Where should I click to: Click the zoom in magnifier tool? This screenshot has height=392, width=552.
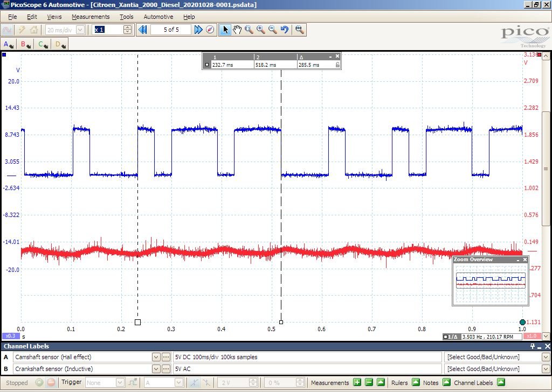click(x=261, y=30)
